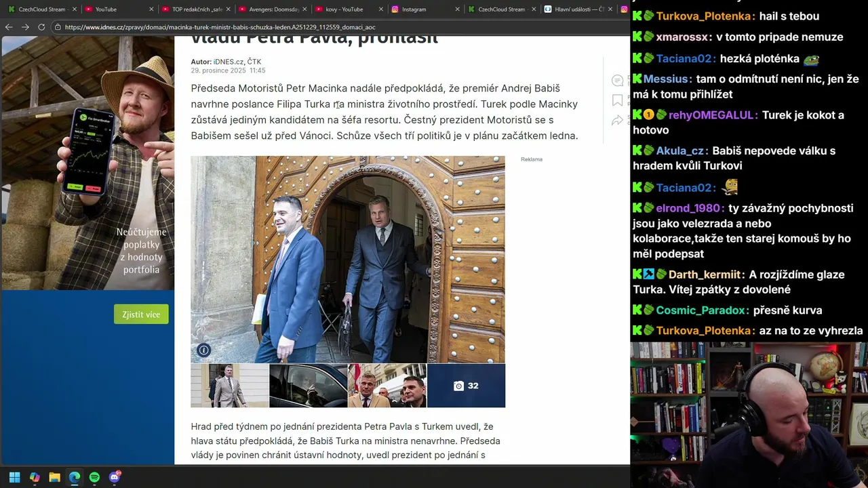This screenshot has width=868, height=488.
Task: Open the main Macinka and Babiš photo
Action: click(x=348, y=260)
